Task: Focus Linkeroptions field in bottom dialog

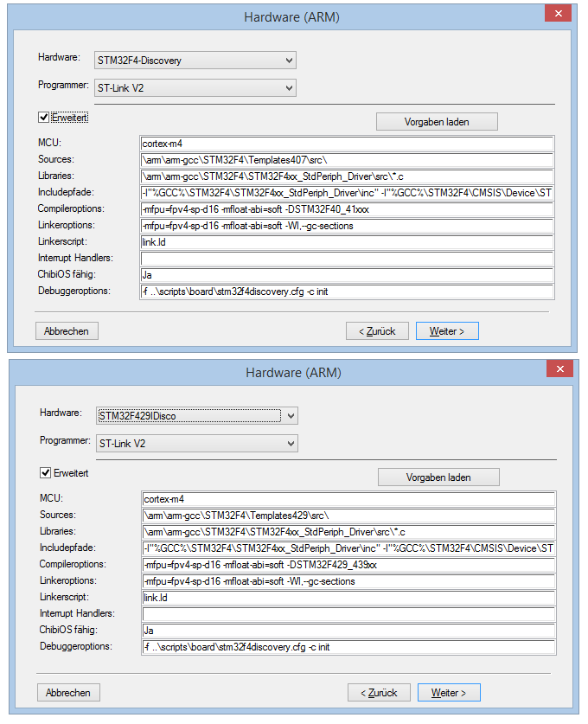Action: (349, 581)
